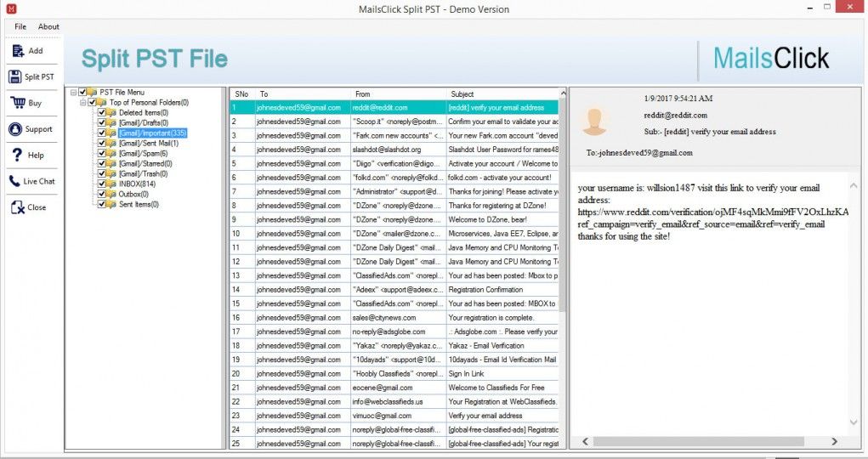Toggle the [Gmail]/Sent Mail(1) checkbox
868x459 pixels.
pyautogui.click(x=102, y=143)
